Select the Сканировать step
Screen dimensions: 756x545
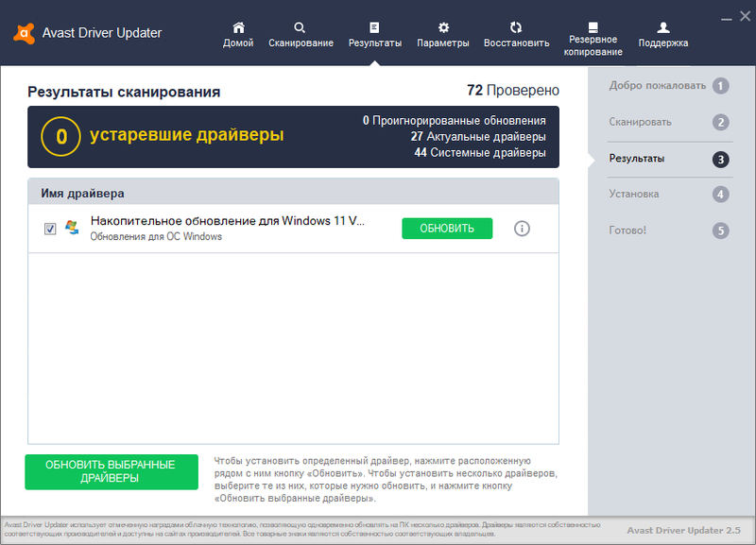click(640, 122)
